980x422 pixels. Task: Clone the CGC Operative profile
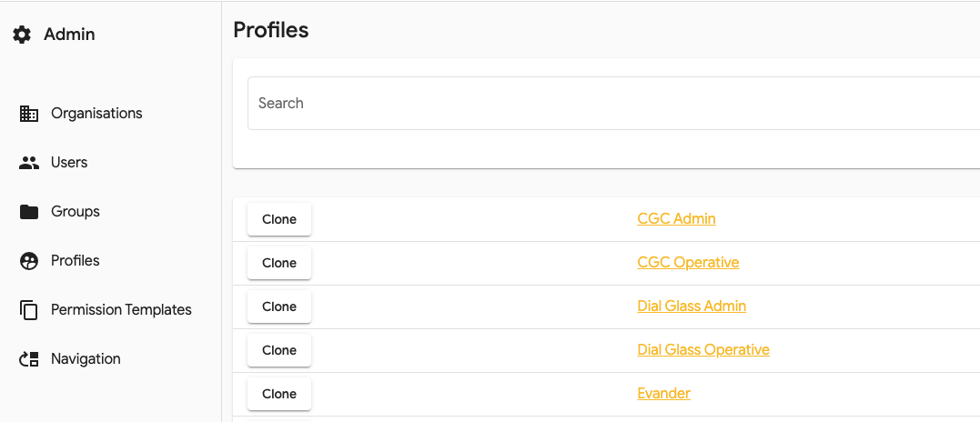click(279, 263)
